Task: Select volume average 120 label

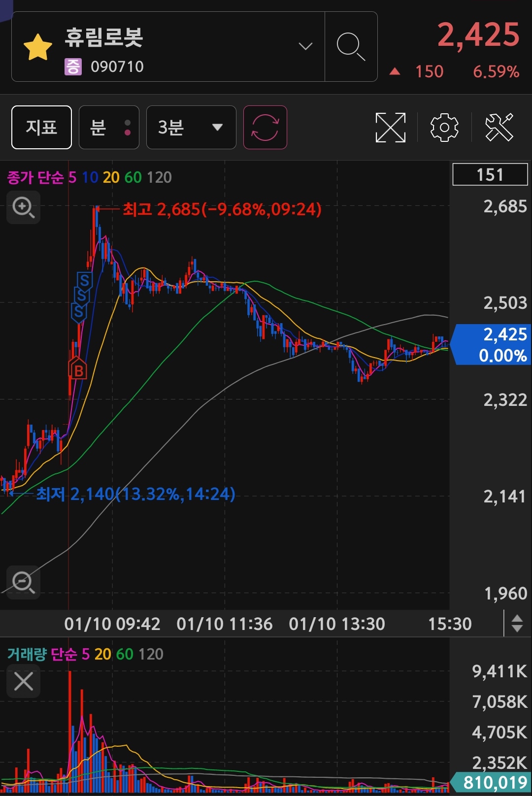Action: click(x=151, y=654)
